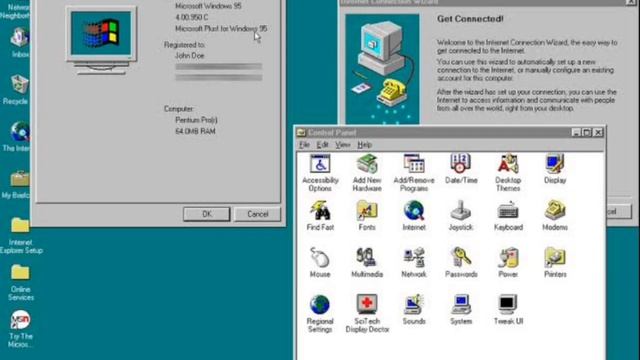640x360 pixels.
Task: Select the Recycle Bin desktop icon
Action: [18, 89]
